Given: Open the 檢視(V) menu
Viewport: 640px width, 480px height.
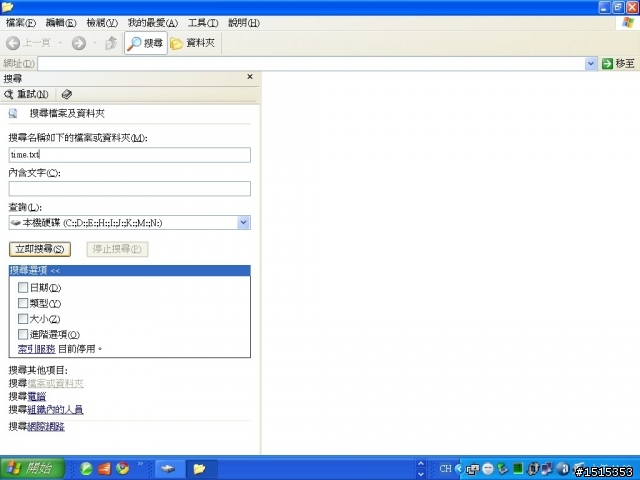Looking at the screenshot, I should (x=102, y=23).
